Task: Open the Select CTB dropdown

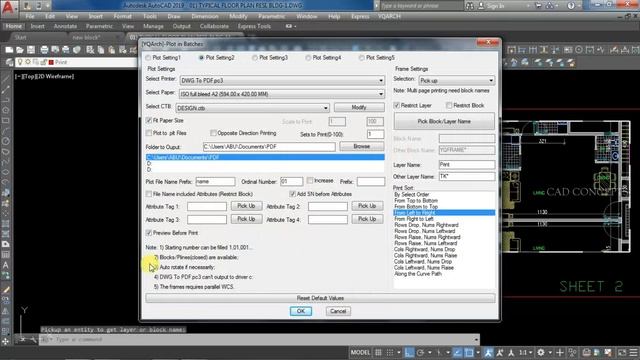Action: (252, 108)
